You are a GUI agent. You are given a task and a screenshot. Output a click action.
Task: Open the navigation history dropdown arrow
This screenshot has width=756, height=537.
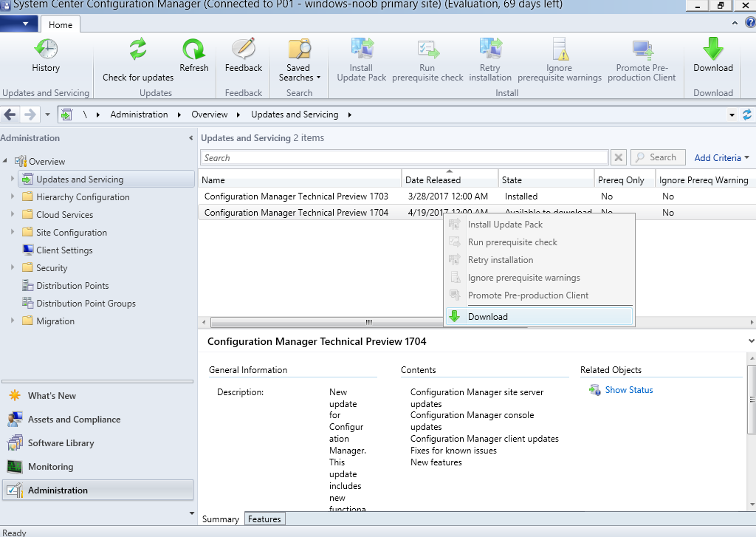[47, 114]
